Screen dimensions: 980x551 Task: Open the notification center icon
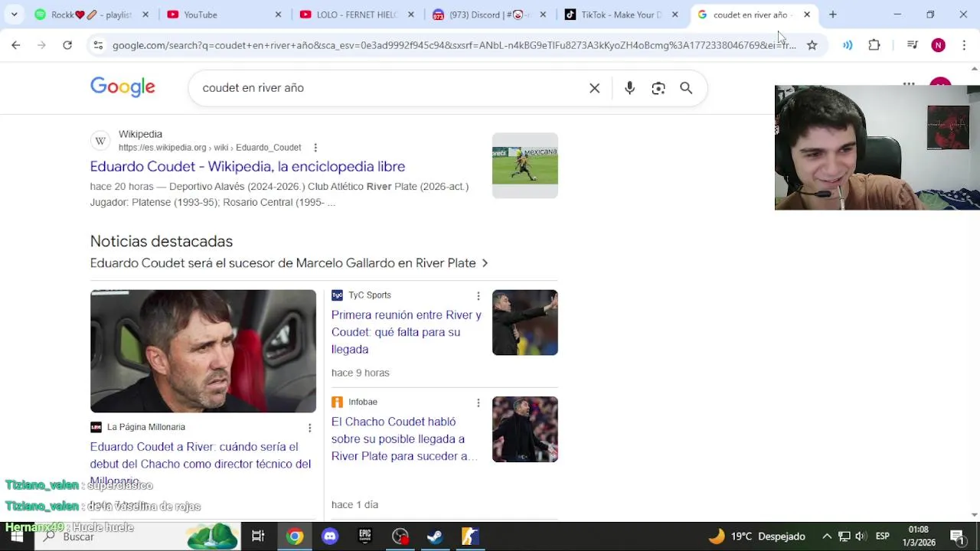(956, 536)
